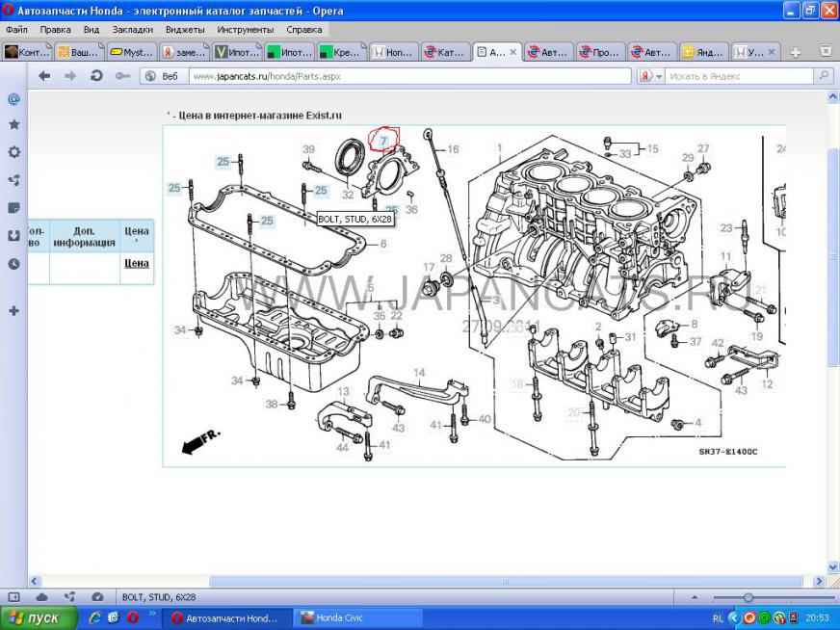Viewport: 840px width, 630px height.
Task: Open the Правка menu
Action: (55, 30)
